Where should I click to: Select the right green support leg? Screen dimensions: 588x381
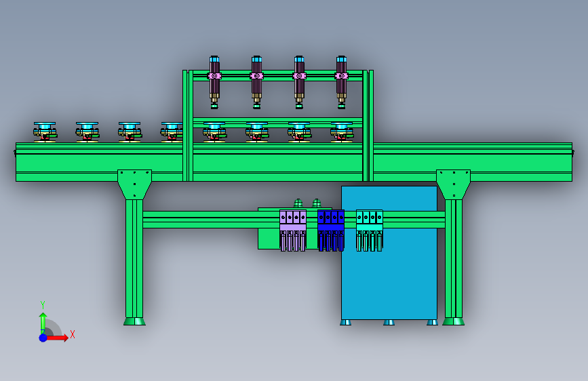pos(453,259)
